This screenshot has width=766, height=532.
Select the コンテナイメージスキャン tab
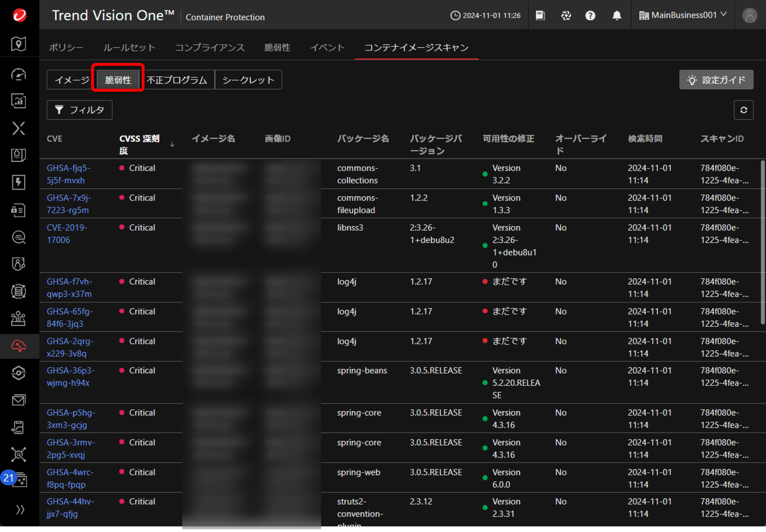tap(416, 47)
